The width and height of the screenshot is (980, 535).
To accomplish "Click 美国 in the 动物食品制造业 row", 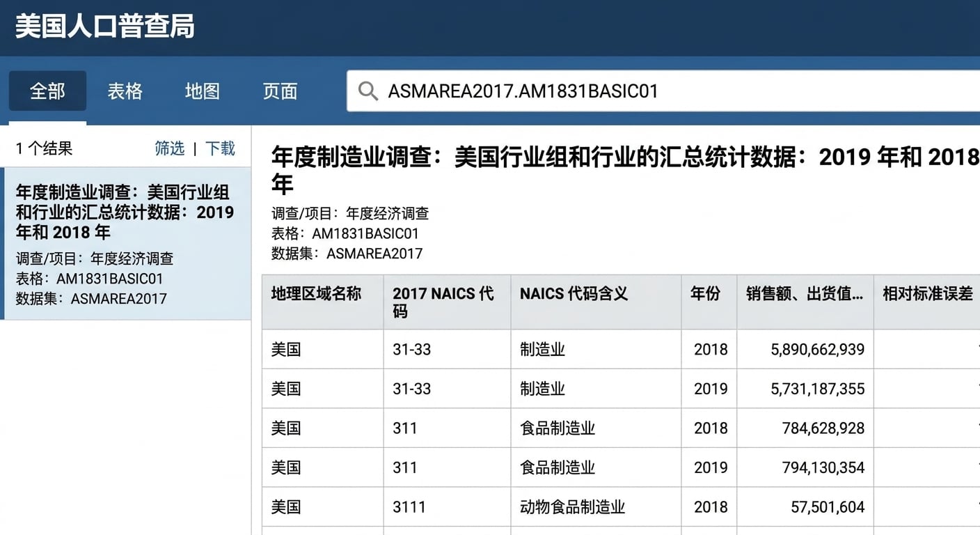I will pyautogui.click(x=286, y=506).
